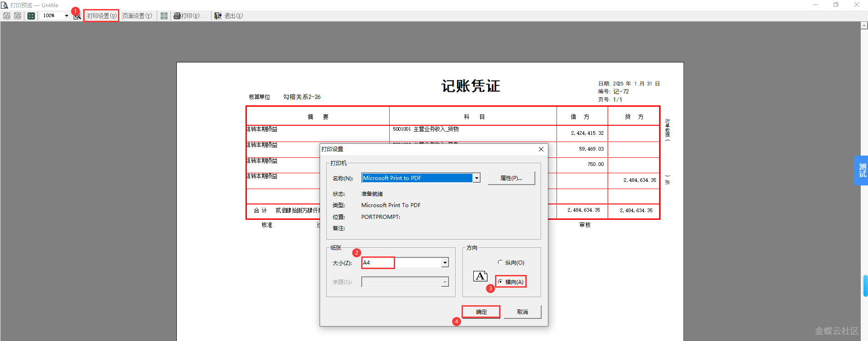868x341 pixels.
Task: Click the magnifier zoom icon in toolbar
Action: coord(77,16)
